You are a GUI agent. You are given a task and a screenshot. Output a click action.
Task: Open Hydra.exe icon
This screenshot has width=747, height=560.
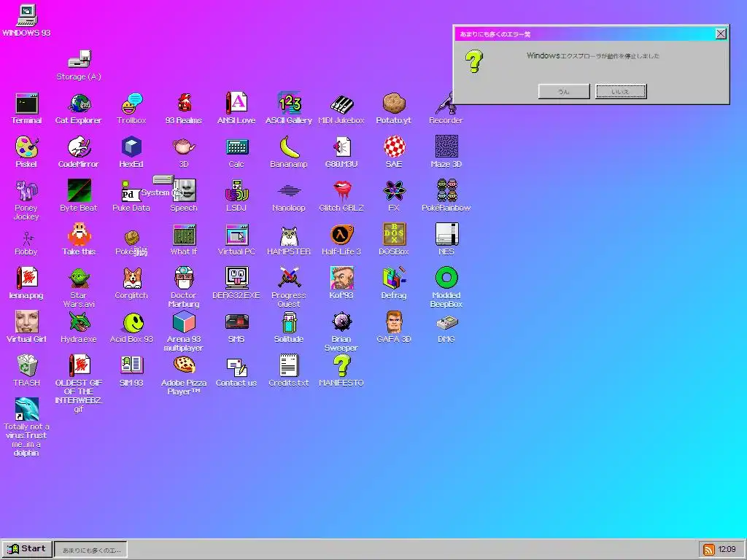point(79,323)
